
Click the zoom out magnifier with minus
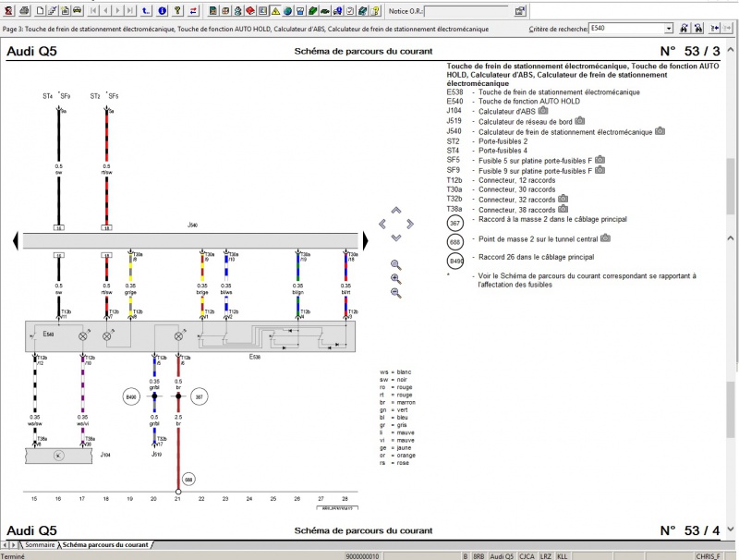[396, 293]
